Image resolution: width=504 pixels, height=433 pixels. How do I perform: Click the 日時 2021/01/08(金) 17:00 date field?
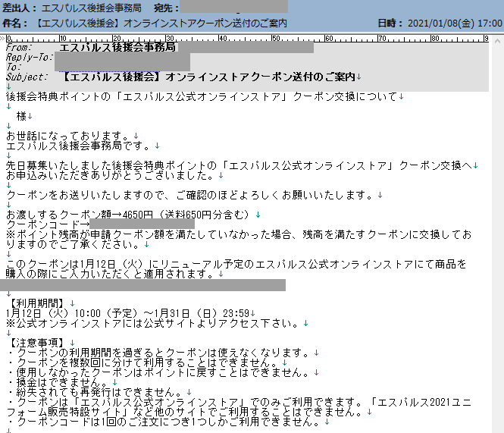tap(440, 24)
